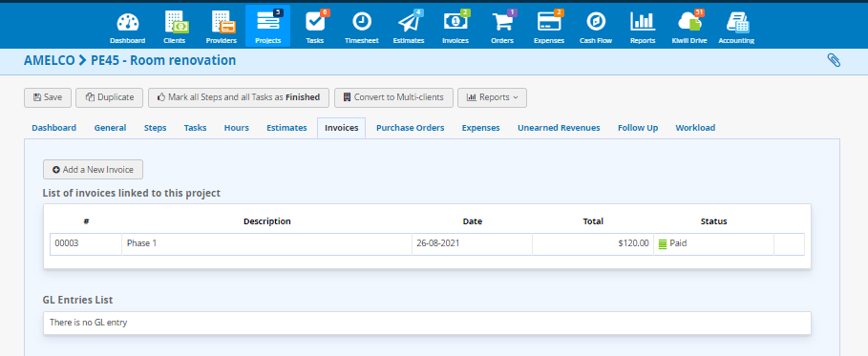Click Add a New Invoice
868x356 pixels.
[x=93, y=170]
